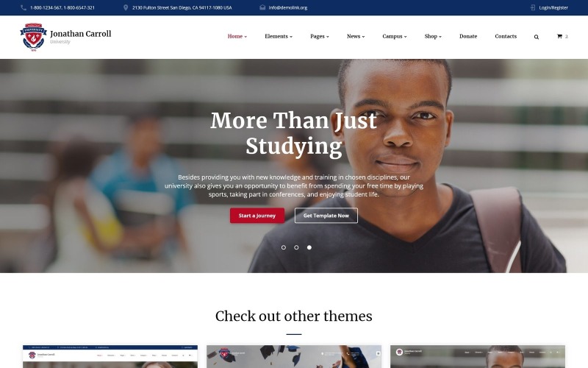
Task: Click the Get Template Now button
Action: pyautogui.click(x=326, y=216)
